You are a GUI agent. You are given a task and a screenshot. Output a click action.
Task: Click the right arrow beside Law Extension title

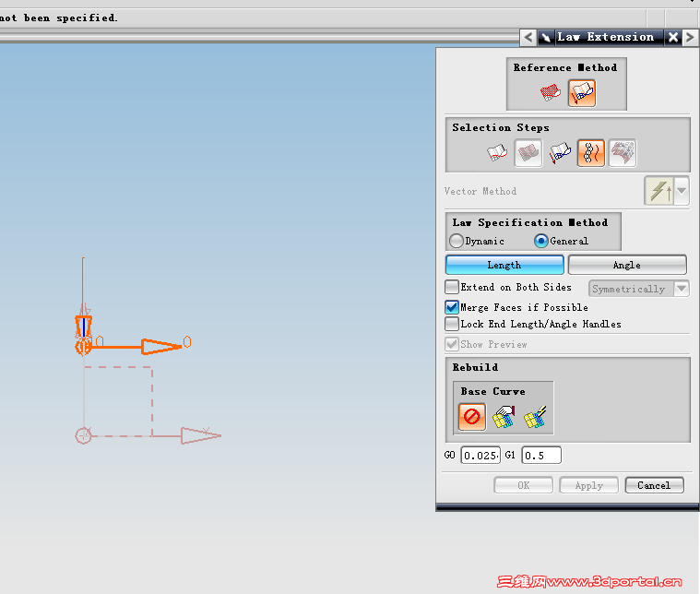(690, 37)
